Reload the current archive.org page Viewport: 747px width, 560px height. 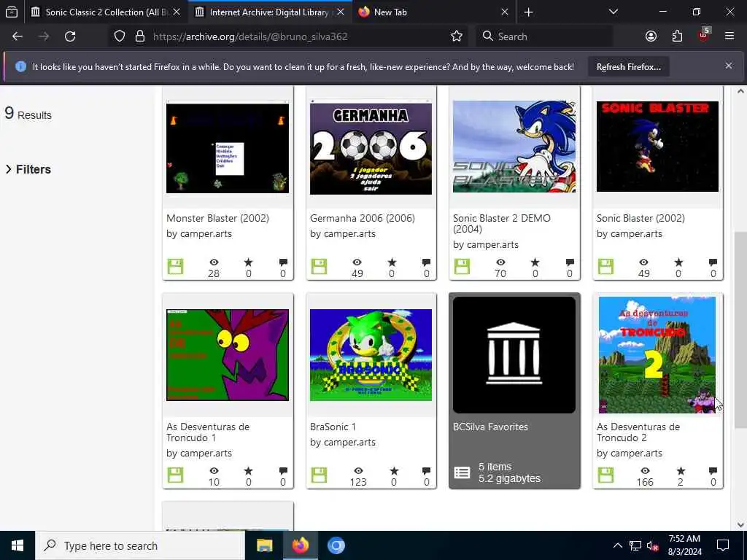pyautogui.click(x=70, y=36)
